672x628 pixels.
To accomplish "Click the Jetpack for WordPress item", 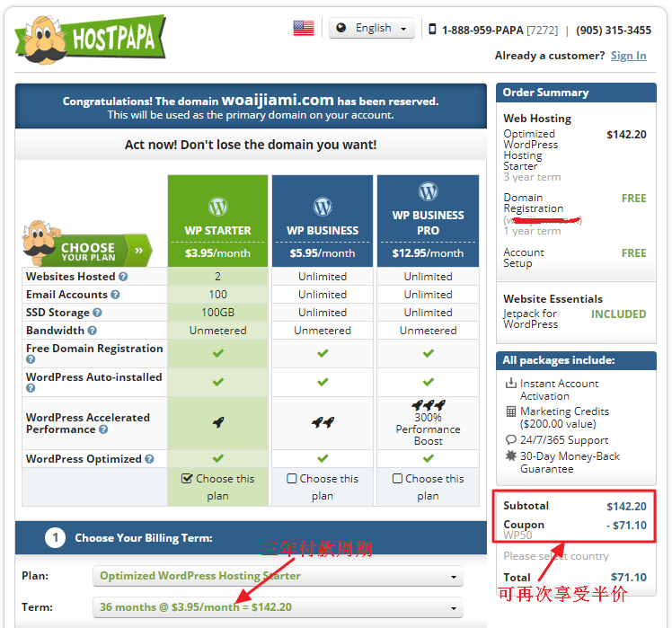I will pyautogui.click(x=531, y=319).
